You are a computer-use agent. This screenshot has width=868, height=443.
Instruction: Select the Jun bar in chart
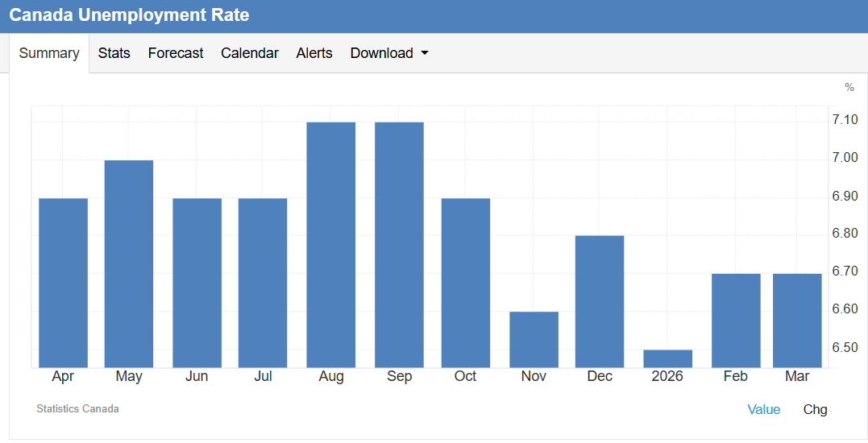pyautogui.click(x=197, y=283)
